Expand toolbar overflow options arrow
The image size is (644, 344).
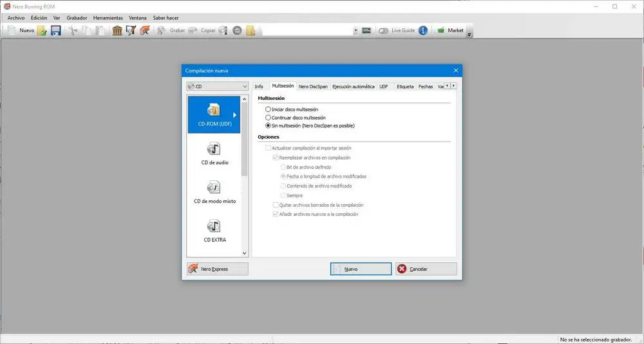pos(469,34)
